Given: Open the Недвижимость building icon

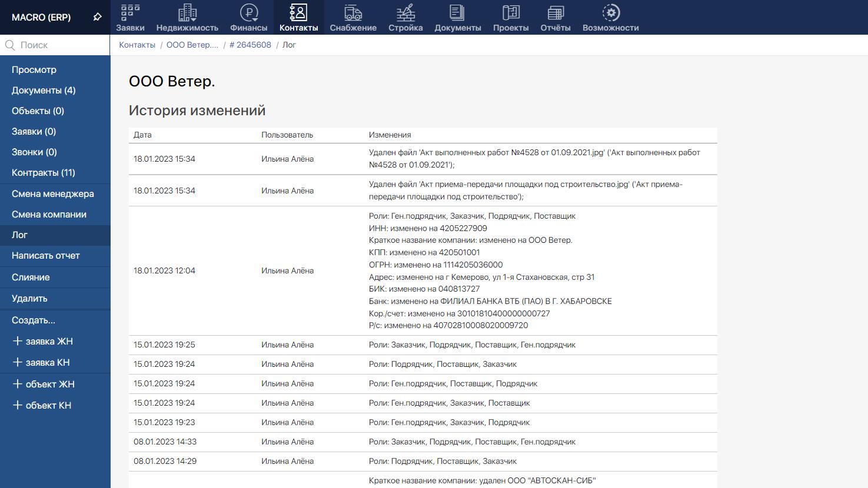Looking at the screenshot, I should pyautogui.click(x=187, y=13).
